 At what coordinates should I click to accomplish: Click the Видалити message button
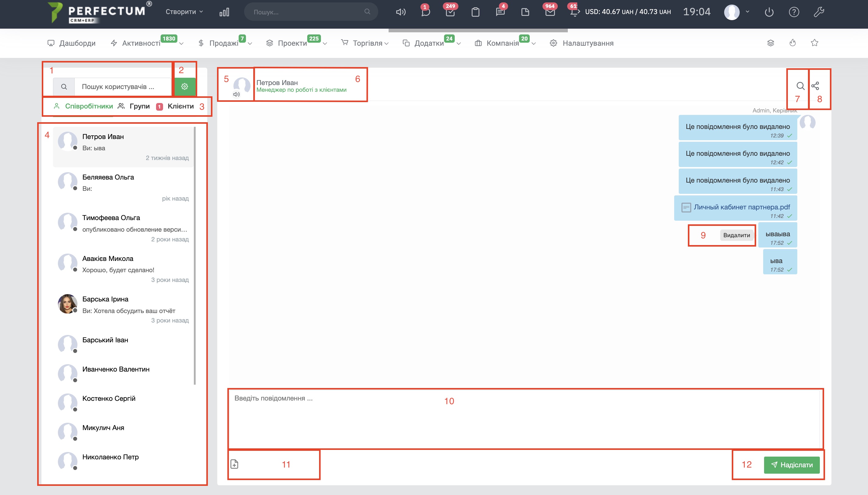click(736, 235)
